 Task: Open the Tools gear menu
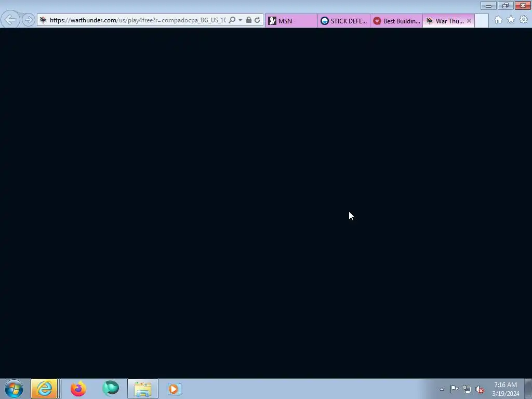click(524, 20)
